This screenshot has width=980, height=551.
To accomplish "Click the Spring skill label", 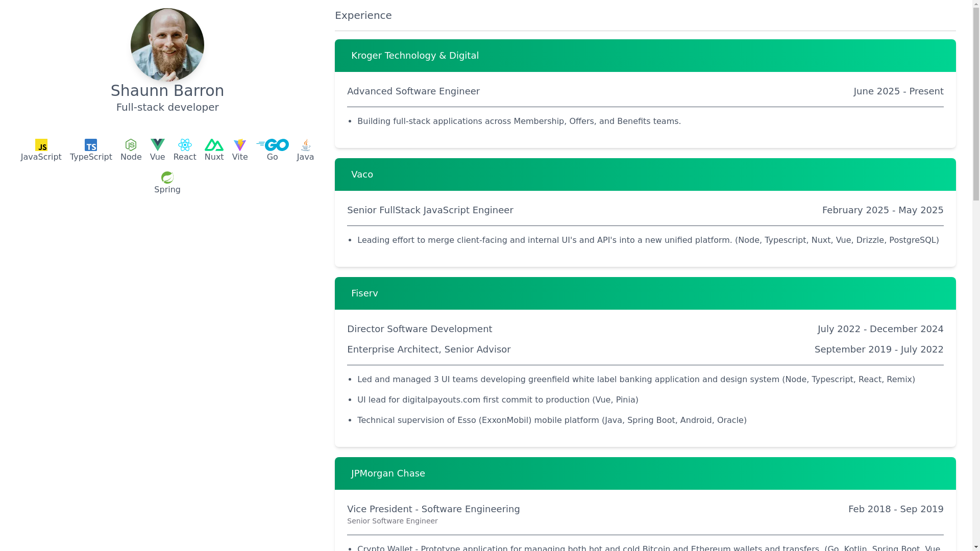I will [167, 190].
